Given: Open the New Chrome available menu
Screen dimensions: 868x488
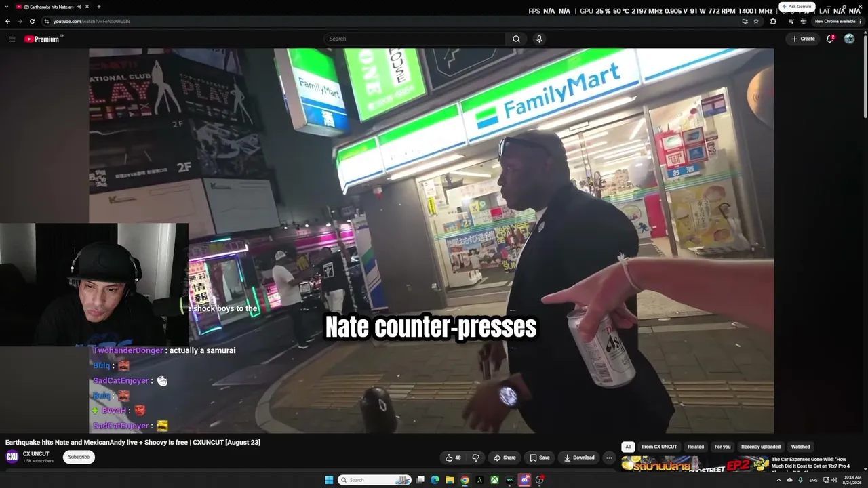Looking at the screenshot, I should 837,21.
